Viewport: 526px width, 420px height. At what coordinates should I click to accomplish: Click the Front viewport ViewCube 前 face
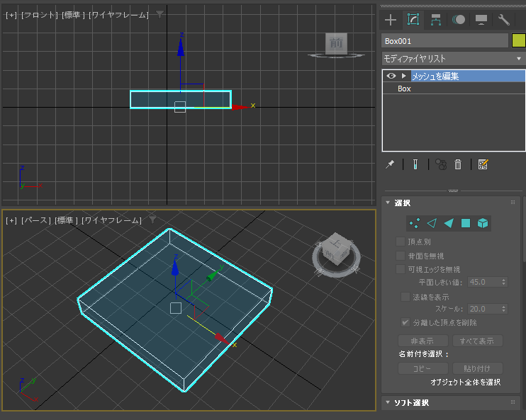[x=336, y=43]
